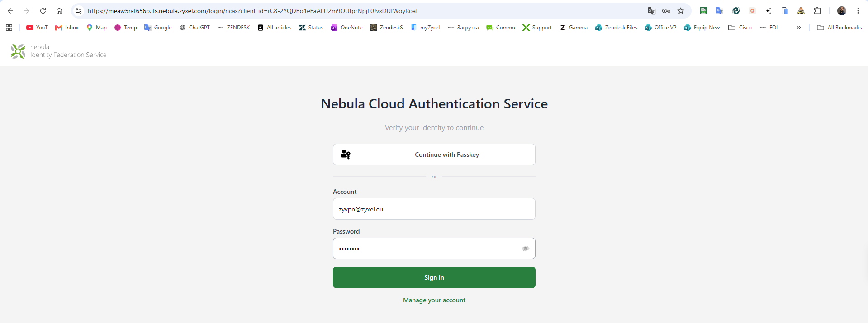Open the Загрузка bookmark
This screenshot has width=868, height=323.
[463, 28]
